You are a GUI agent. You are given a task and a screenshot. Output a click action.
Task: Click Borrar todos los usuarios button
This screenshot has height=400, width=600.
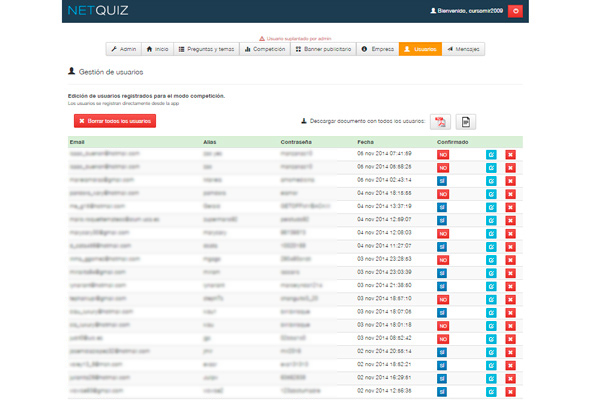(x=115, y=121)
